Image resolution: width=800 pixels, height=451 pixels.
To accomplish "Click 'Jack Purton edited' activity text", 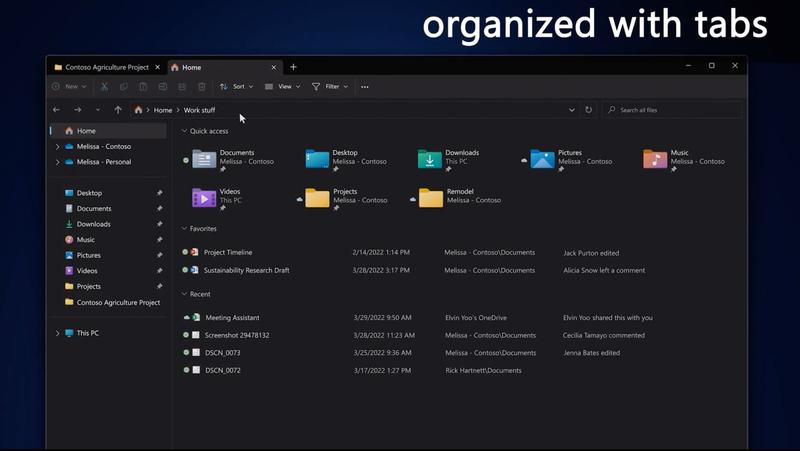I will [x=591, y=253].
